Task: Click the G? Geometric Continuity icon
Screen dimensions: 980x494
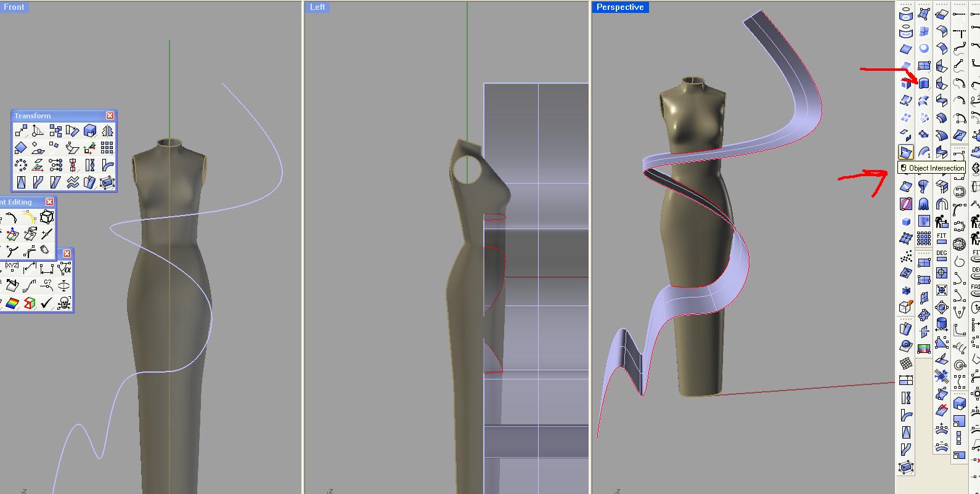Action: tap(47, 285)
